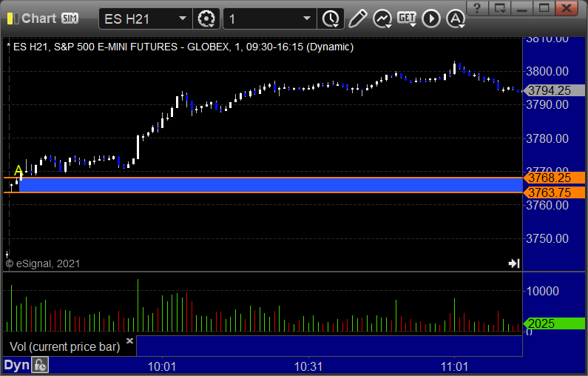588x376 pixels.
Task: Toggle the SIM mode indicator
Action: point(70,18)
